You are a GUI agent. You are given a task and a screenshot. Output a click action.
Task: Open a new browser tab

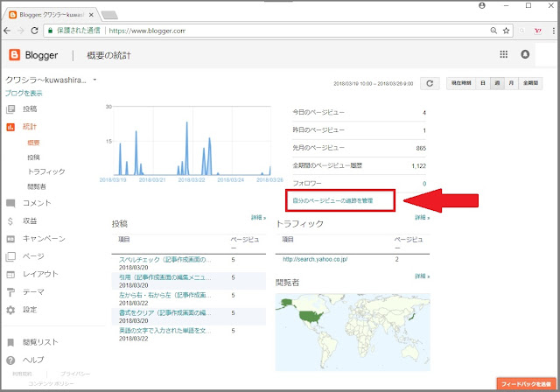pyautogui.click(x=109, y=15)
